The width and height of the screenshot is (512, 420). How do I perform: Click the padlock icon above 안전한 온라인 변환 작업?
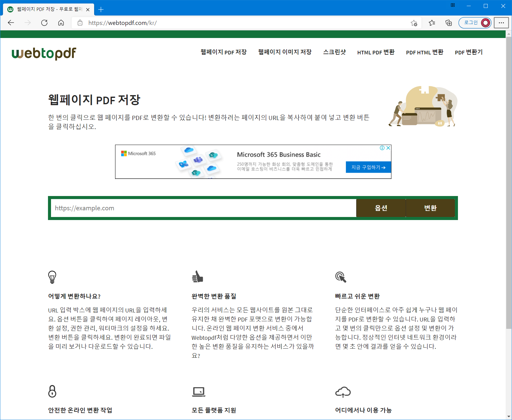(x=52, y=391)
